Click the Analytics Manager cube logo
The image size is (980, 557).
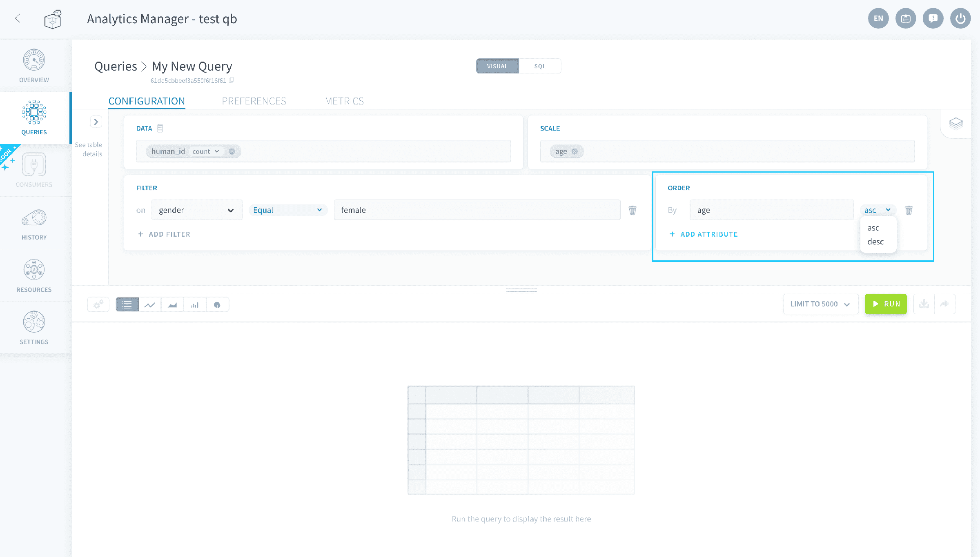pos(53,19)
